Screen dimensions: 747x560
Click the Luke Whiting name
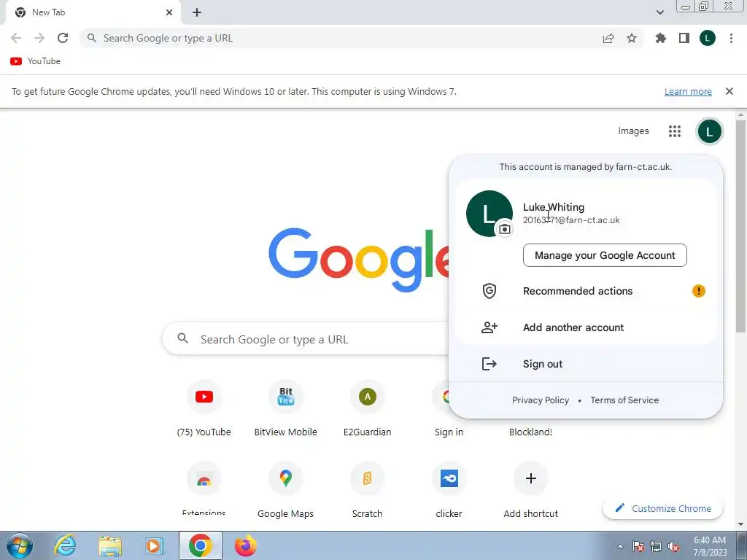tap(554, 207)
